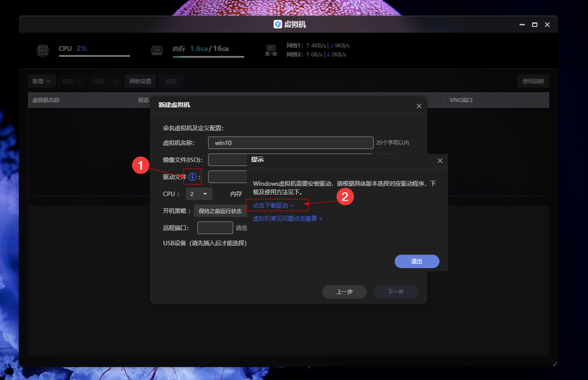Click the 下一步 button in the wizard
The width and height of the screenshot is (588, 380).
396,291
